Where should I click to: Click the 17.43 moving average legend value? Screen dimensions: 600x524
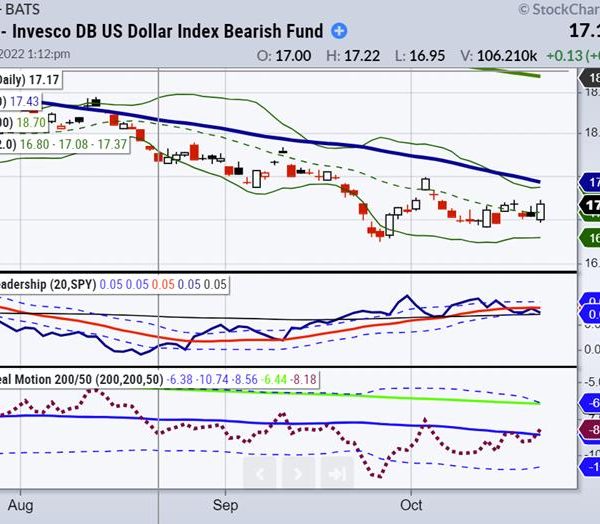click(x=24, y=101)
